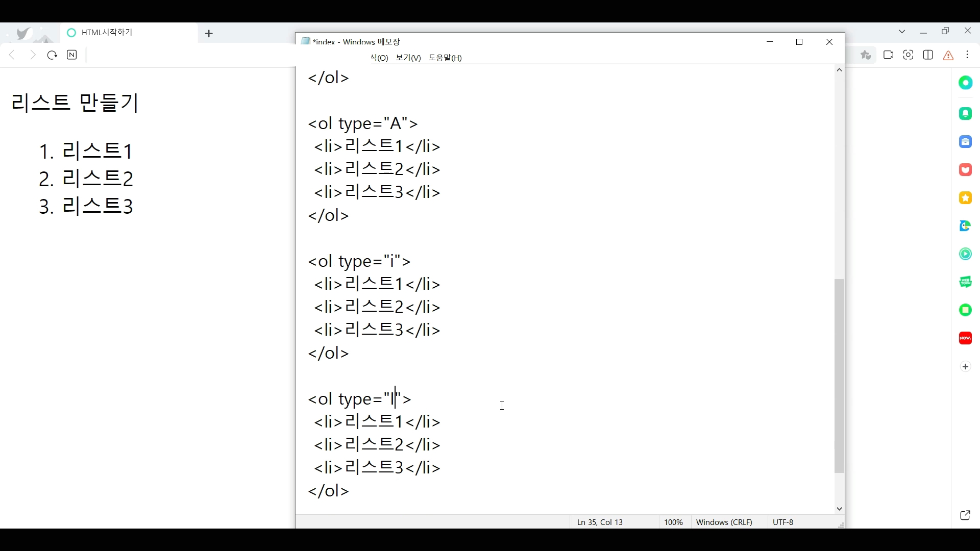This screenshot has height=551, width=980.
Task: Add a new sidebar app with plus
Action: pyautogui.click(x=965, y=367)
